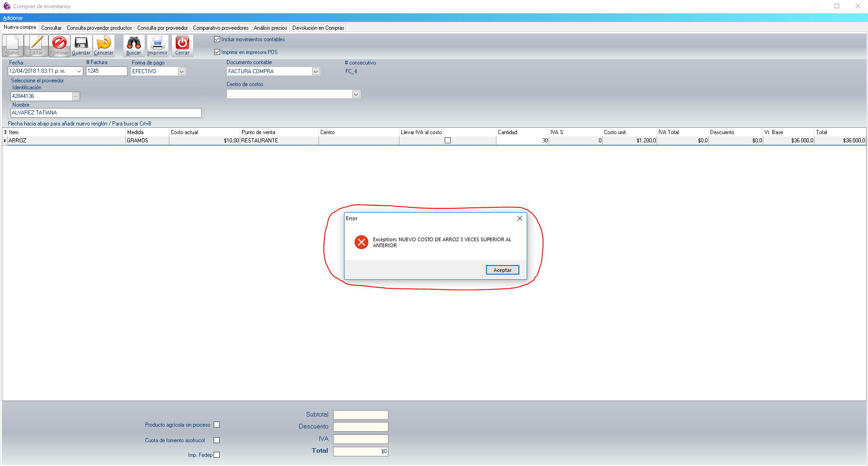Expand the Forma de pago dropdown
Image resolution: width=868 pixels, height=466 pixels.
[x=182, y=71]
